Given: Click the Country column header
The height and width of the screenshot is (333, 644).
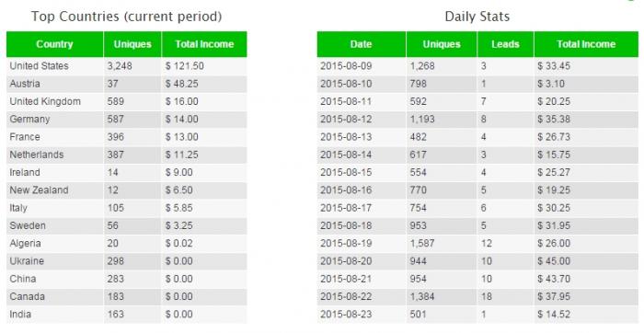Looking at the screenshot, I should pos(54,44).
